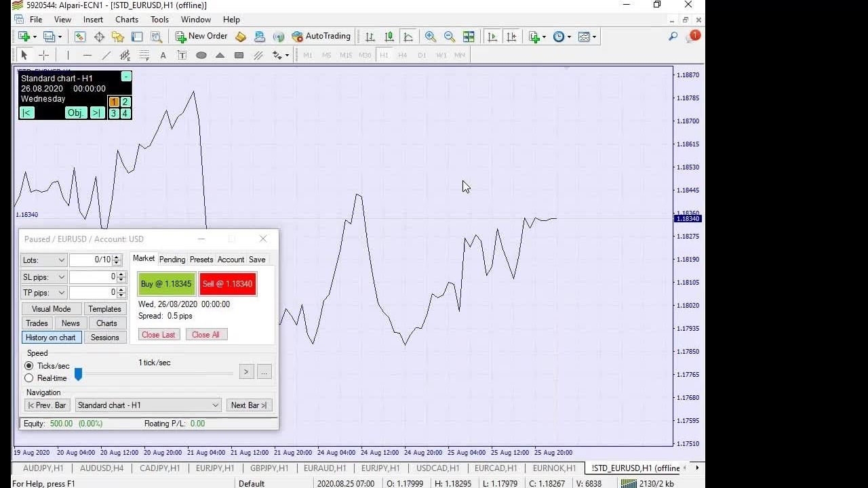This screenshot has width=868, height=488.
Task: Click the green Buy @ 1.18345 button
Action: pos(166,284)
